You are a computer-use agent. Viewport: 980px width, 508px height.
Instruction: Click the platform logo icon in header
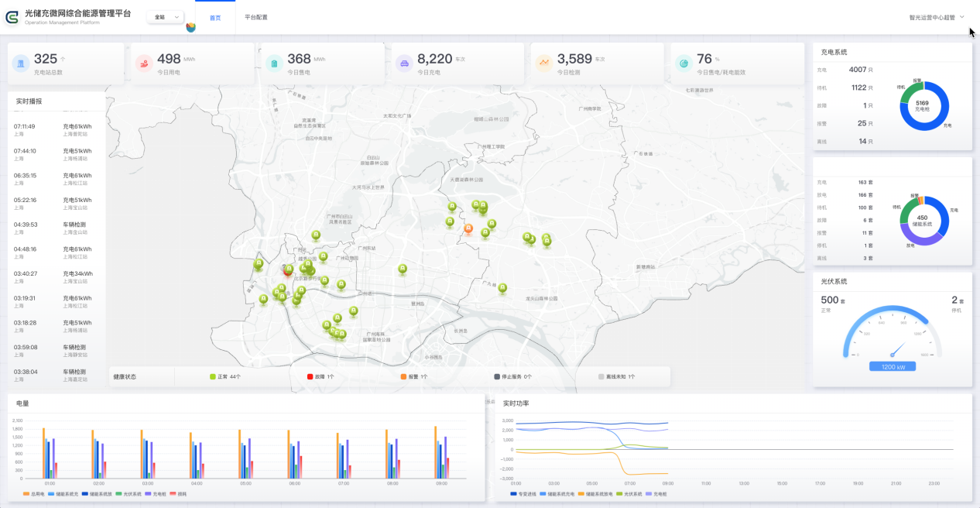(x=12, y=17)
